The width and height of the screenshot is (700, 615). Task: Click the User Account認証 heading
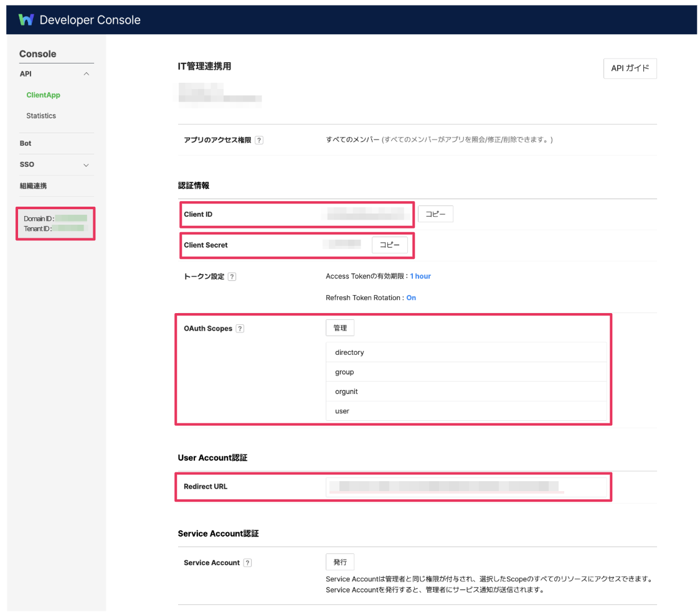click(x=212, y=458)
